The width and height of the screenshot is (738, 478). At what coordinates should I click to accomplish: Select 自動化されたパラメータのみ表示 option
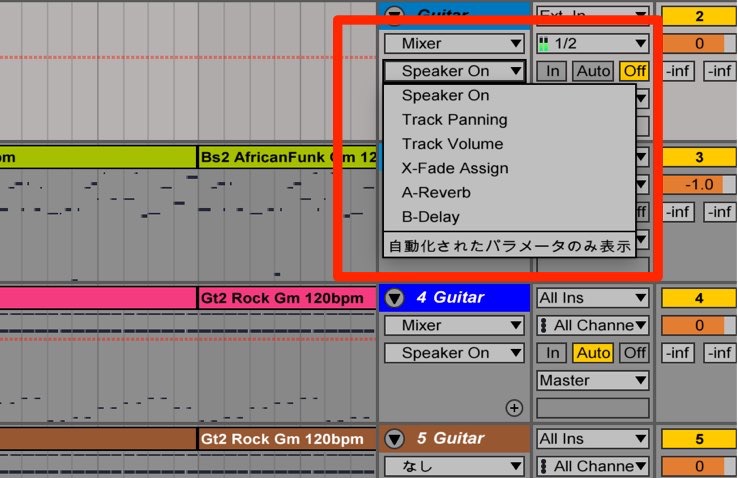point(510,246)
